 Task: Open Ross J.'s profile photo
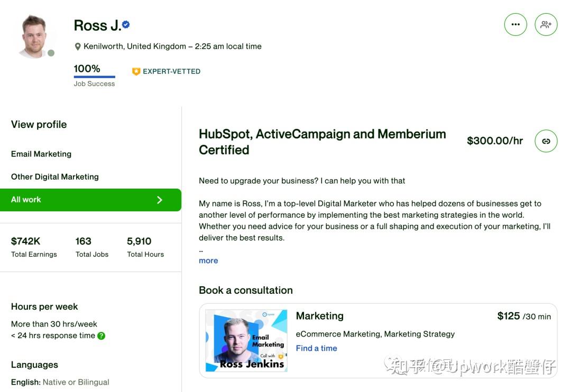point(34,36)
